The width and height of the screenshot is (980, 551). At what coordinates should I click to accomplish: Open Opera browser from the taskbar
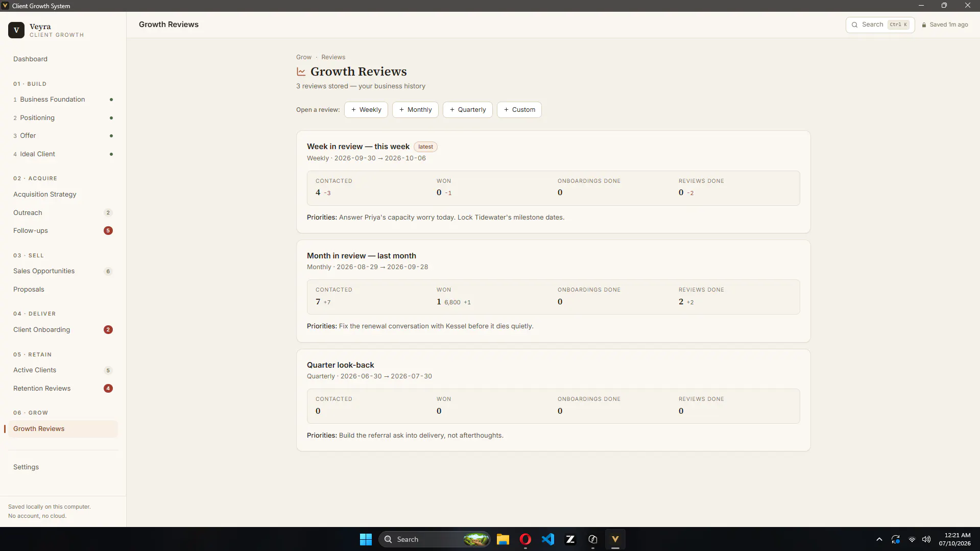[525, 539]
